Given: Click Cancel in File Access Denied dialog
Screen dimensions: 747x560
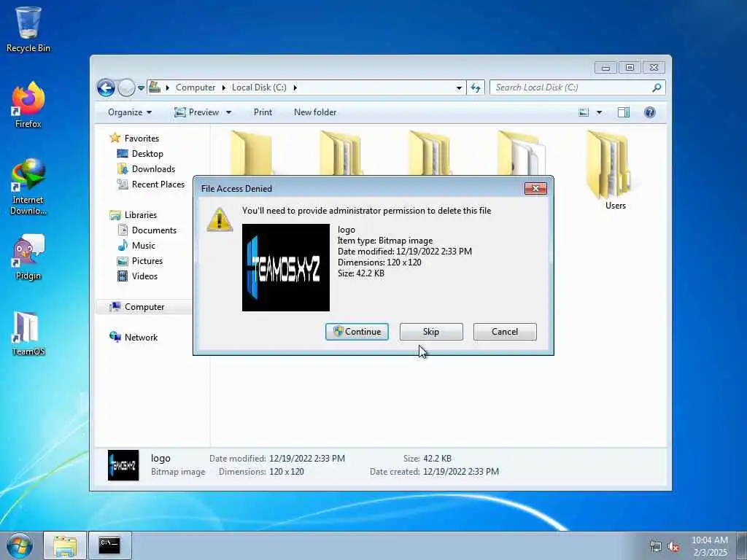Looking at the screenshot, I should [x=505, y=332].
